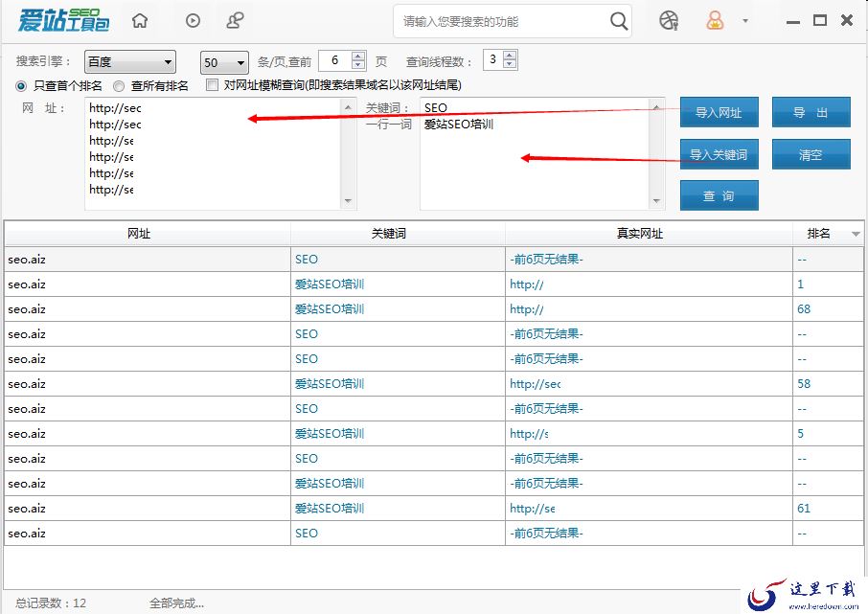This screenshot has width=868, height=614.
Task: Click 爱站SEO培训 keyword in rank 1 row
Action: (330, 284)
